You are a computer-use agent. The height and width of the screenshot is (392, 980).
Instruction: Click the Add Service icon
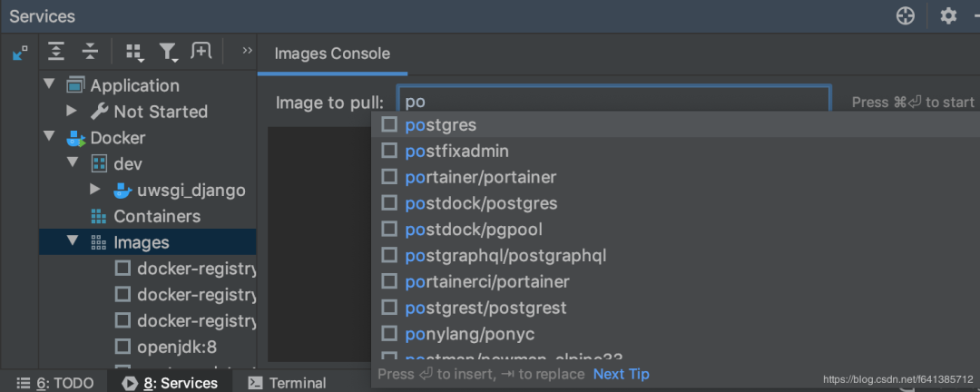[201, 52]
